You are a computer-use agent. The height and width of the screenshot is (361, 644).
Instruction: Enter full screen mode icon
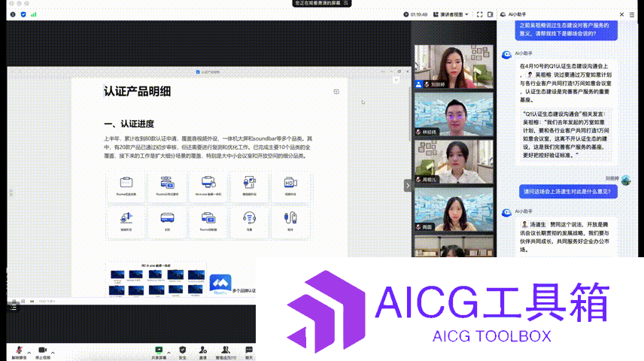(x=480, y=14)
